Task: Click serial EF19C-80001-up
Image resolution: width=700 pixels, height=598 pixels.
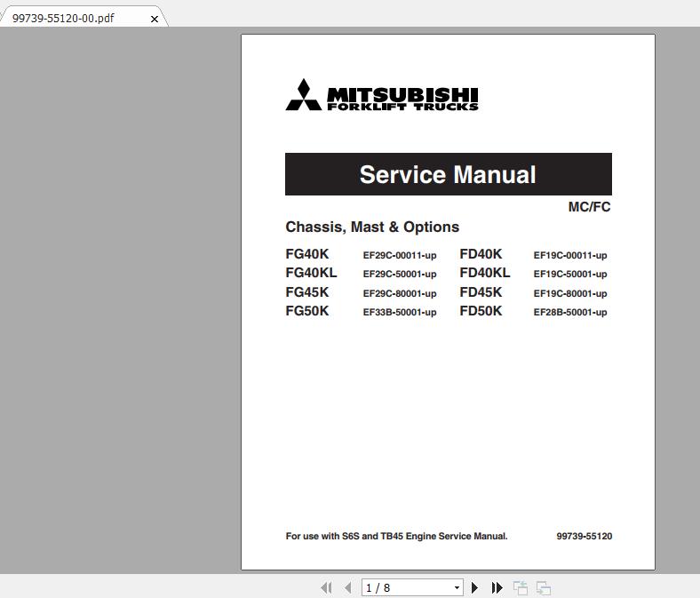Action: coord(570,293)
